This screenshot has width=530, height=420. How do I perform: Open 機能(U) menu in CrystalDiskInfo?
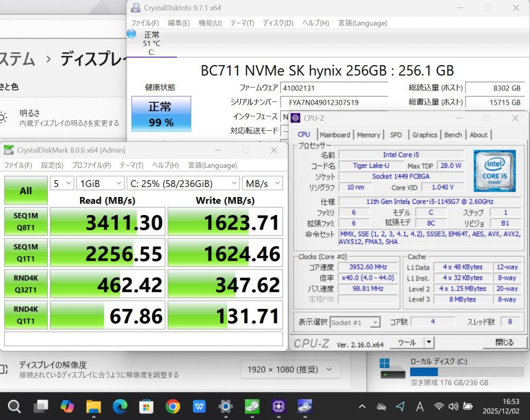[210, 23]
